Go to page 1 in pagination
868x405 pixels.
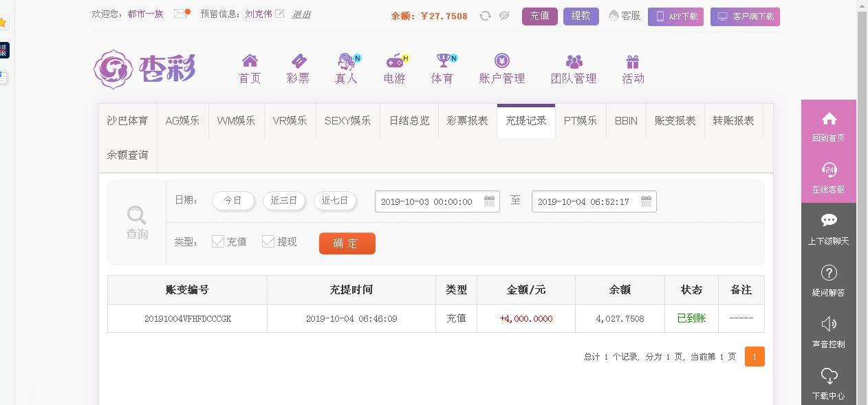(x=755, y=356)
